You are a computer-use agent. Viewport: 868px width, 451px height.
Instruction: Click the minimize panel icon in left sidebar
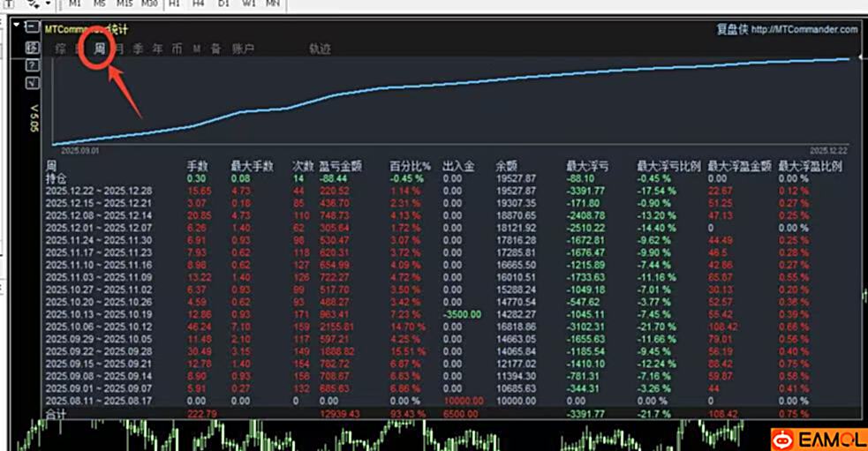pos(32,27)
